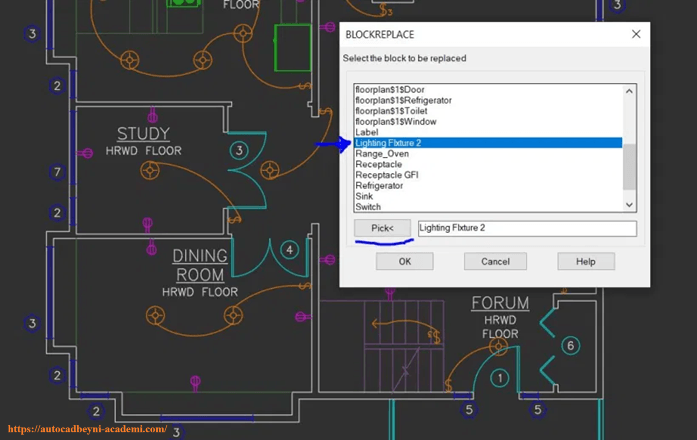Click the Pick< button
The height and width of the screenshot is (440, 697).
(x=382, y=228)
